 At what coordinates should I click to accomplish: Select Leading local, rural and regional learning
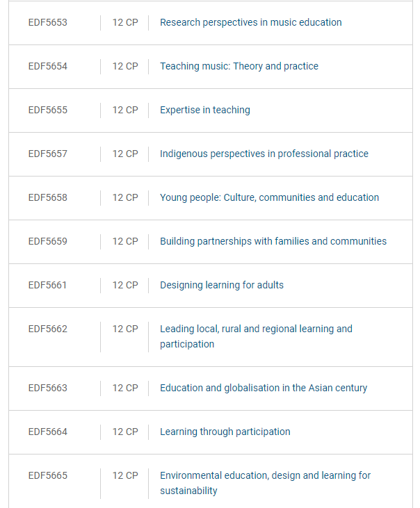(x=255, y=329)
